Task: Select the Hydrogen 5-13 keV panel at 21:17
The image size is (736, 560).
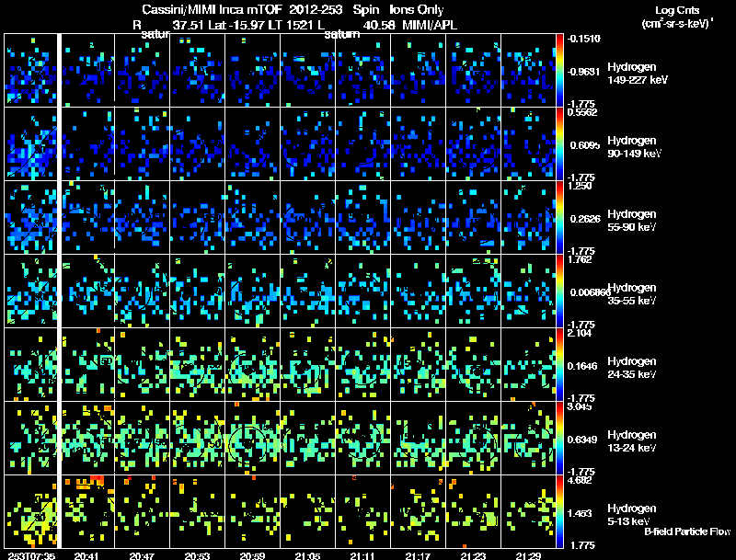Action: (x=419, y=511)
